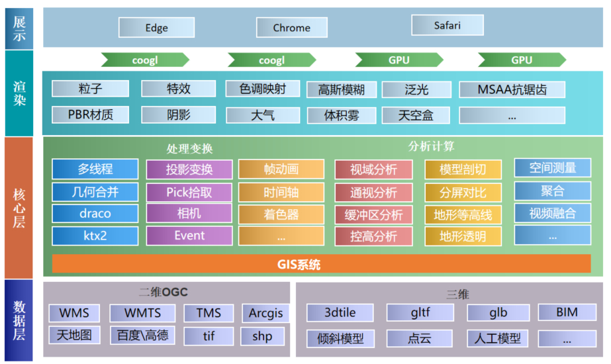Open the 核心层 side label
The width and height of the screenshot is (611, 364).
tap(20, 207)
